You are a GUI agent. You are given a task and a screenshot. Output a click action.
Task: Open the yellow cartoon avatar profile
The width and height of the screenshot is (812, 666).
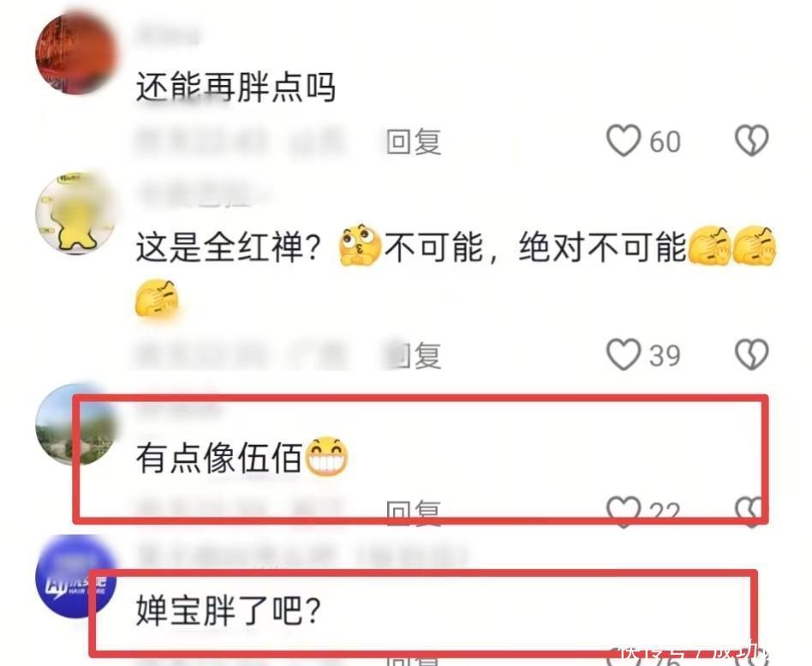click(x=76, y=213)
